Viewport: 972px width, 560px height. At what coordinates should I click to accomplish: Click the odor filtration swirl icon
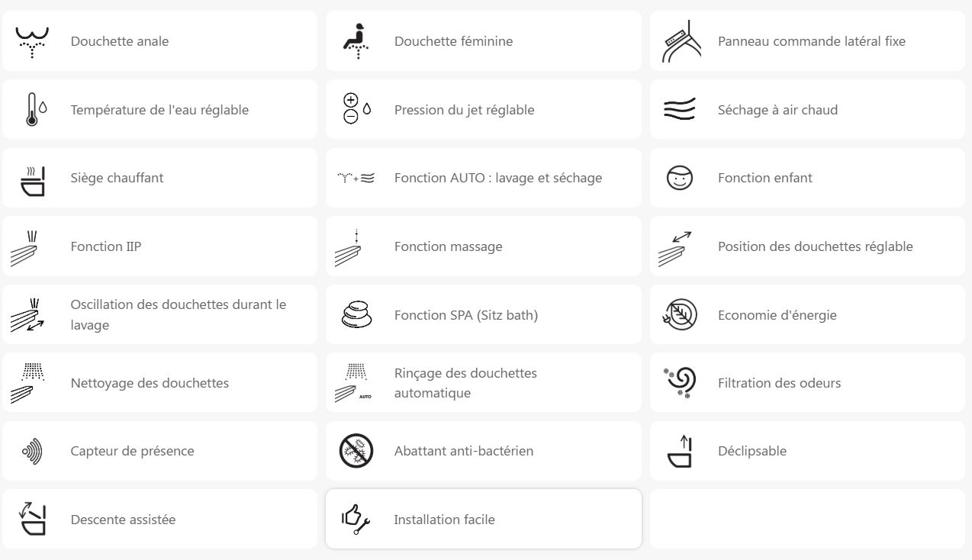click(679, 383)
